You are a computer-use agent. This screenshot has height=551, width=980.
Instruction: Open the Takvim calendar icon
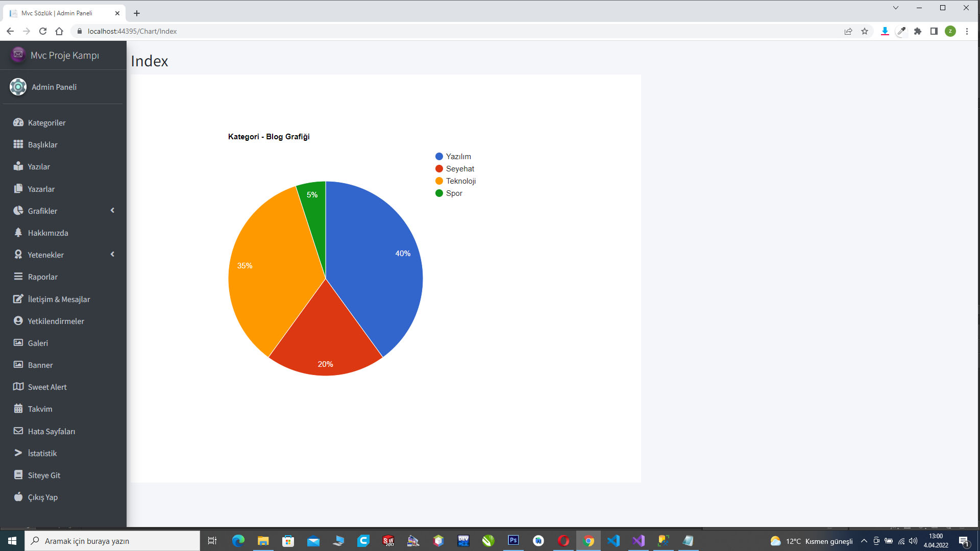[18, 409]
